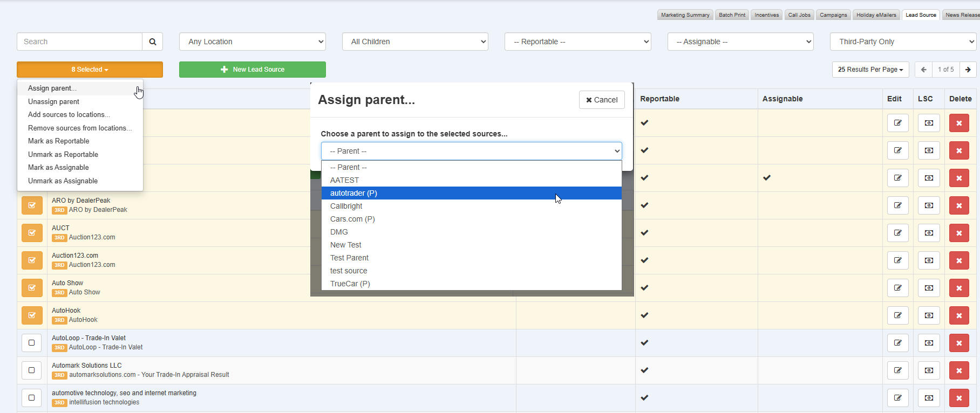
Task: Uncheck the ARO by DealerPeak checkbox
Action: coord(32,205)
